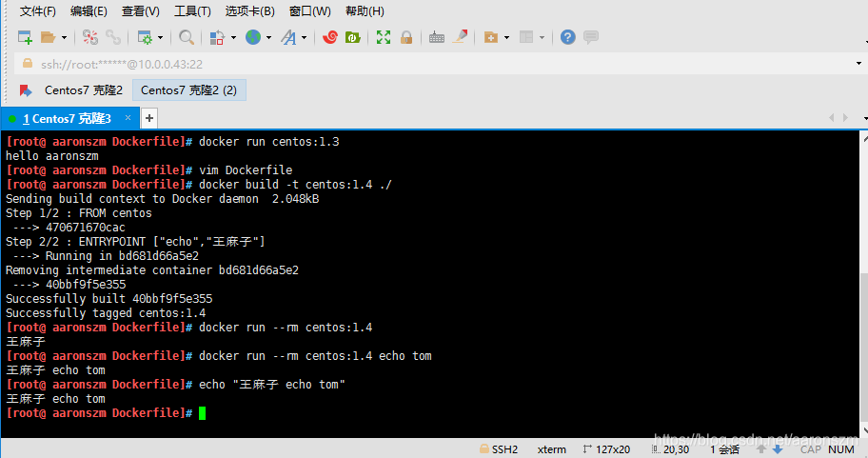Click the scrollbar up arrow

pos(864,138)
